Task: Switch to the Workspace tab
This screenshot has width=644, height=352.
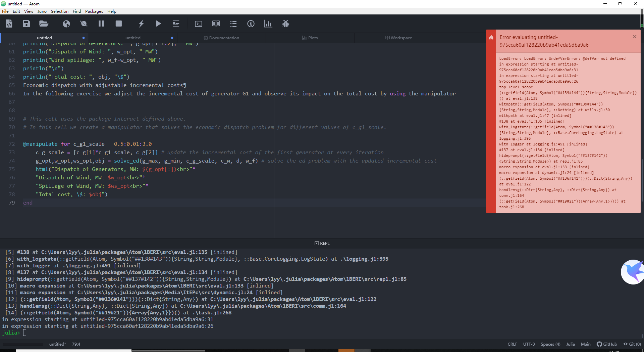Action: (x=398, y=38)
